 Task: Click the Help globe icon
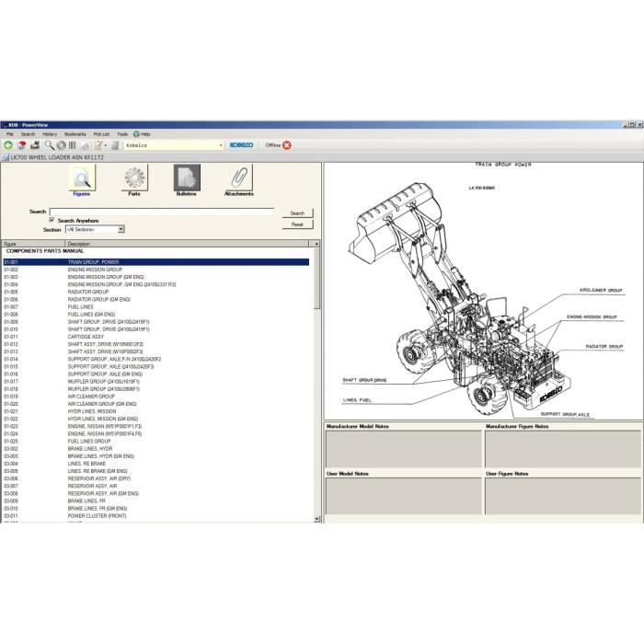pyautogui.click(x=136, y=134)
